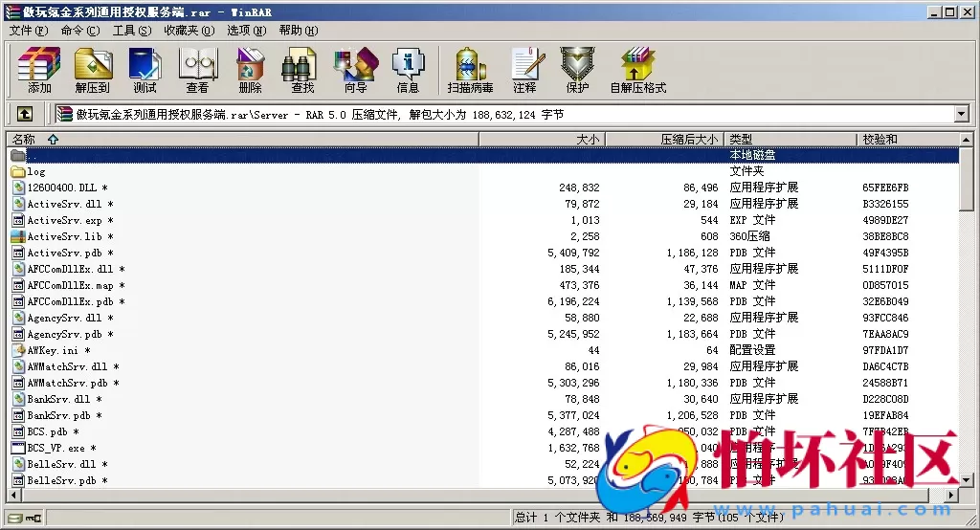The height and width of the screenshot is (530, 980).
Task: Click the BankSrv.dll file icon
Action: tap(18, 399)
